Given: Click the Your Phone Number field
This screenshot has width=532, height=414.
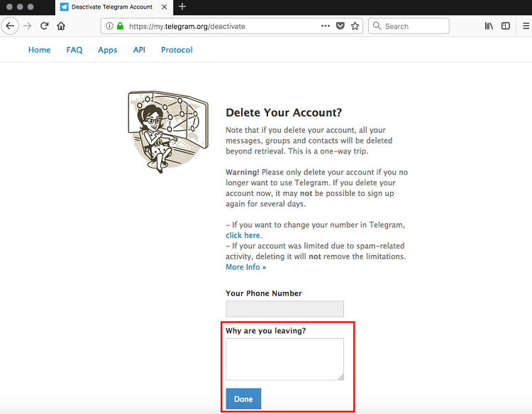Looking at the screenshot, I should [284, 309].
